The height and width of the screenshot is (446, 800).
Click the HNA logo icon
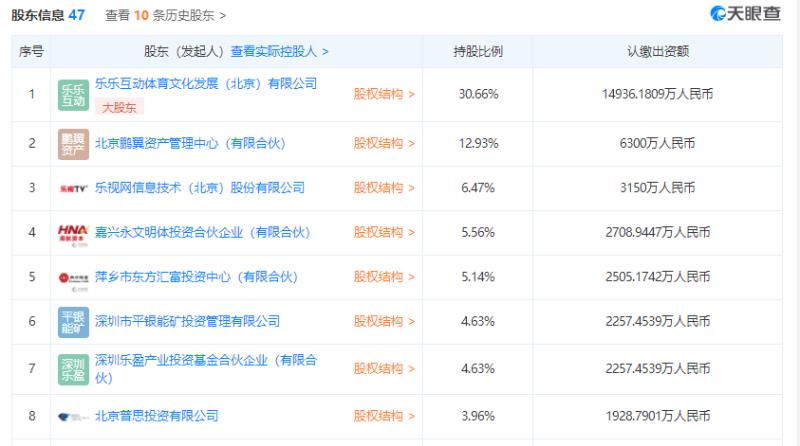coord(73,235)
